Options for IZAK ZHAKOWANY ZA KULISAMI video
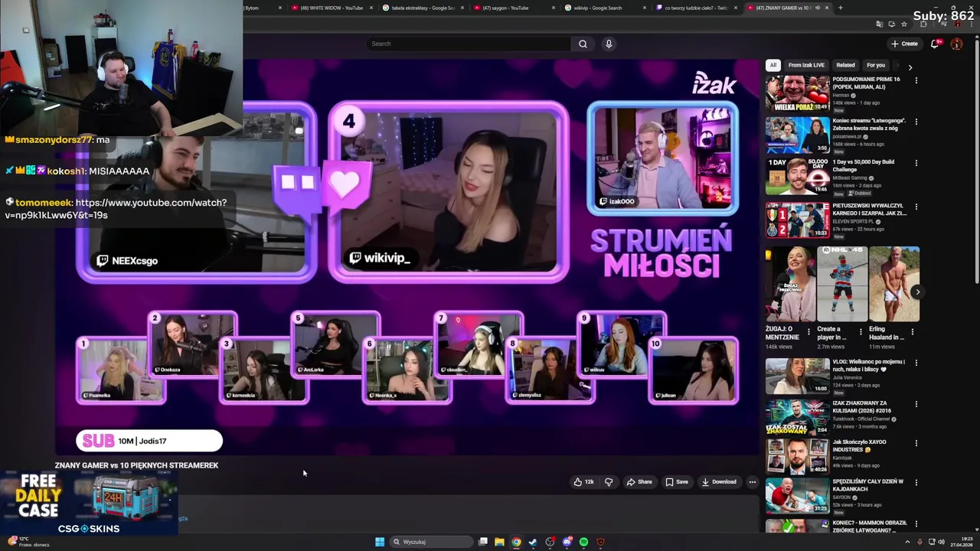The width and height of the screenshot is (980, 551). point(916,403)
